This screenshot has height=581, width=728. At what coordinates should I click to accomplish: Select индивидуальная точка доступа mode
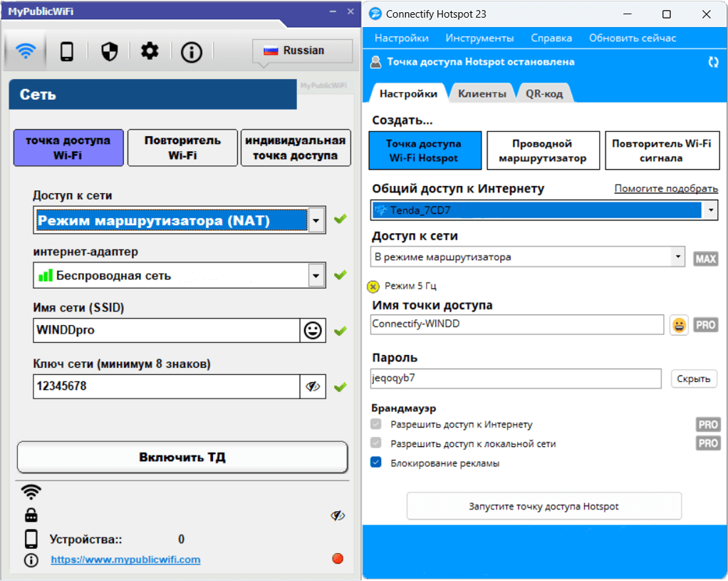[296, 148]
